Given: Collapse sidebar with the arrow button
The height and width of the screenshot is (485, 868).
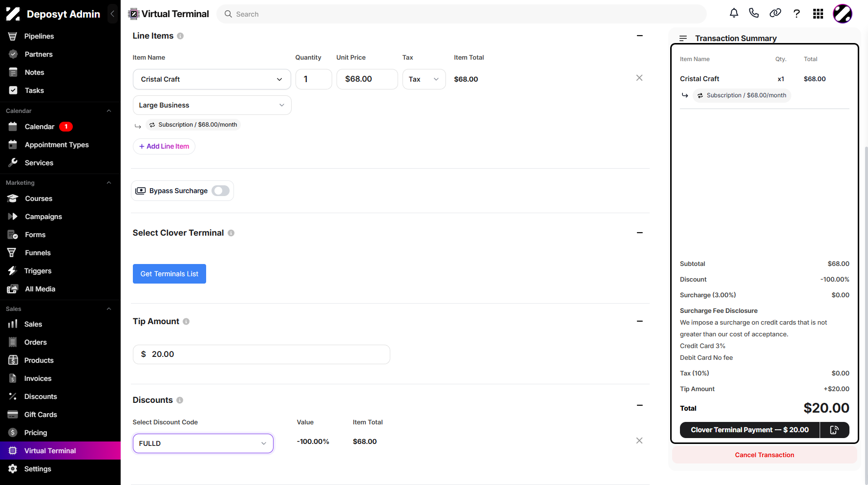Looking at the screenshot, I should click(x=112, y=14).
